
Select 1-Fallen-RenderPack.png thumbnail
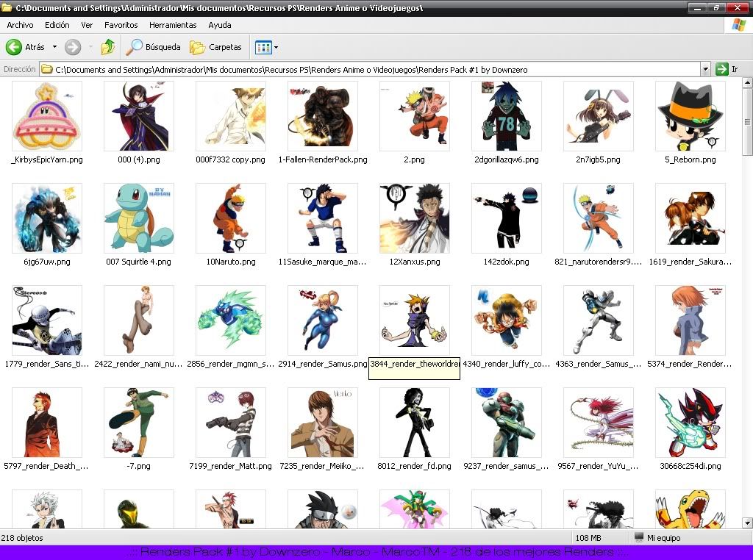(323, 116)
